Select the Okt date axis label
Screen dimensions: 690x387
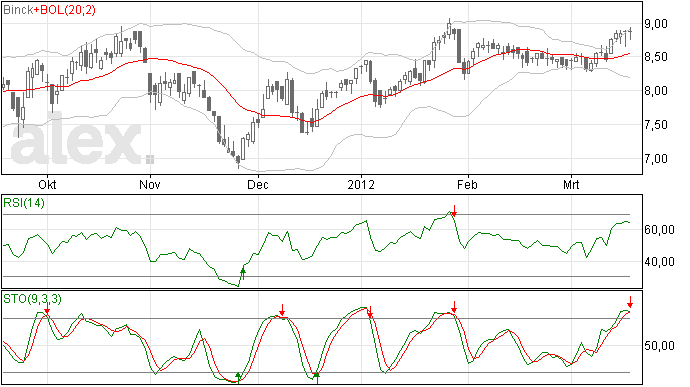click(x=47, y=184)
